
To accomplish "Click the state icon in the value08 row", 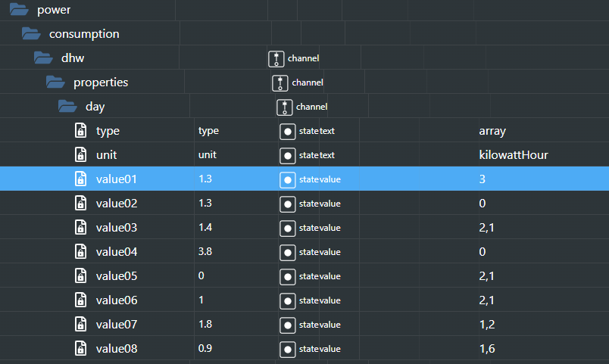I will (288, 349).
